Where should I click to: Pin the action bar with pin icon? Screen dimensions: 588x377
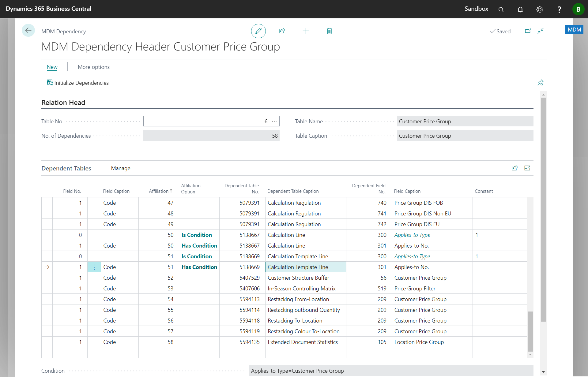[x=540, y=83]
